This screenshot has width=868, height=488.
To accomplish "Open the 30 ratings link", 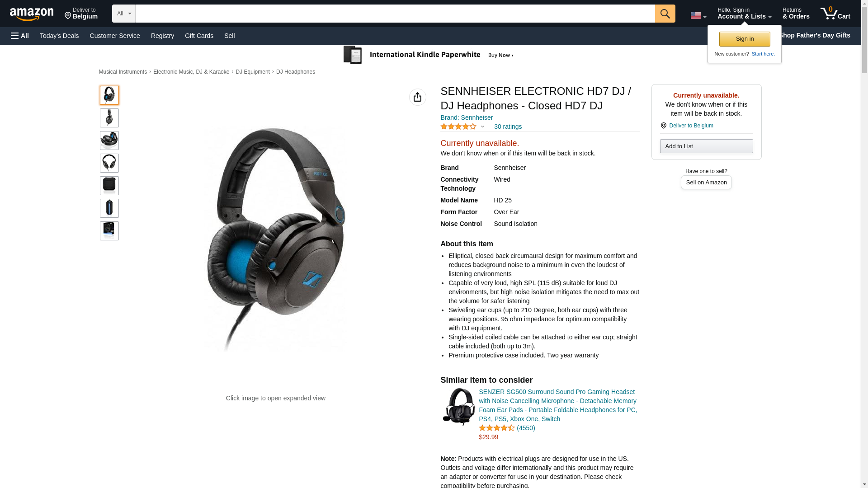I will 508,127.
